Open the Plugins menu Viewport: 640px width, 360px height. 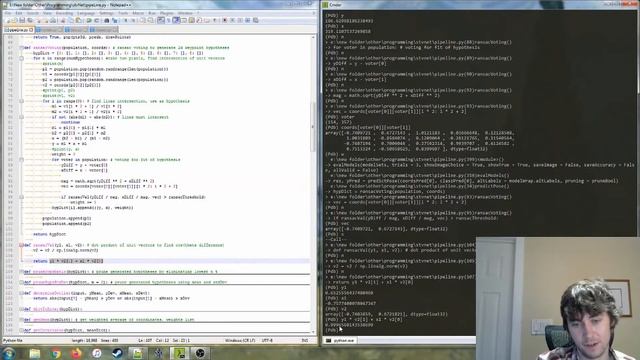167,13
